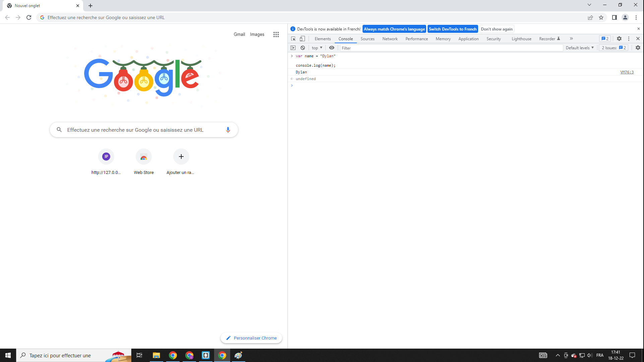Open the DevTools three-dot customize menu
644x362 pixels.
click(x=629, y=39)
